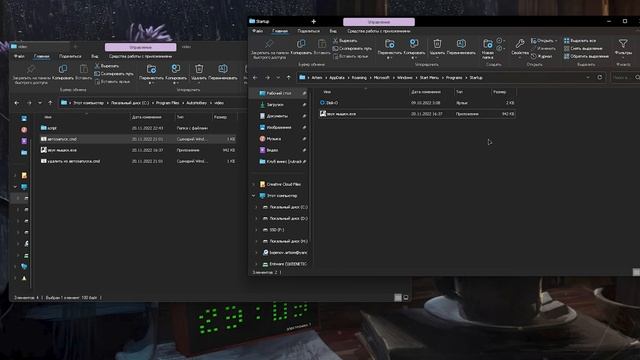The image size is (640, 360).
Task: Click the Delete icon in video window ribbon
Action: (x=199, y=69)
